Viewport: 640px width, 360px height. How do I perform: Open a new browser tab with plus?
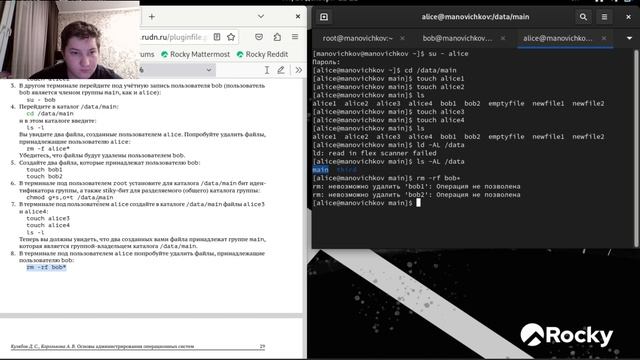pyautogui.click(x=152, y=17)
